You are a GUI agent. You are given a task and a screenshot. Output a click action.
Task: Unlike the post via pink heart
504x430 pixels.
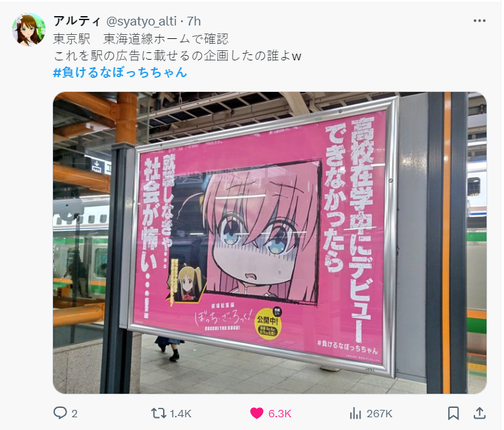point(256,413)
